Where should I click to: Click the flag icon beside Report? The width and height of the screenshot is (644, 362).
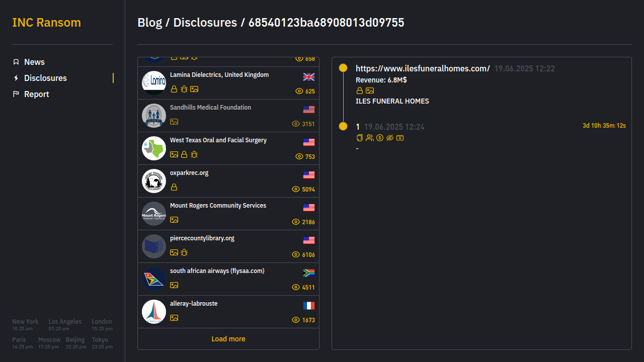point(16,94)
